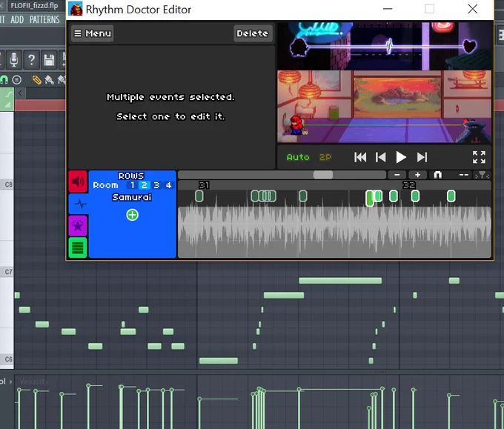The height and width of the screenshot is (429, 504).
Task: Click the Delete button
Action: coord(253,33)
